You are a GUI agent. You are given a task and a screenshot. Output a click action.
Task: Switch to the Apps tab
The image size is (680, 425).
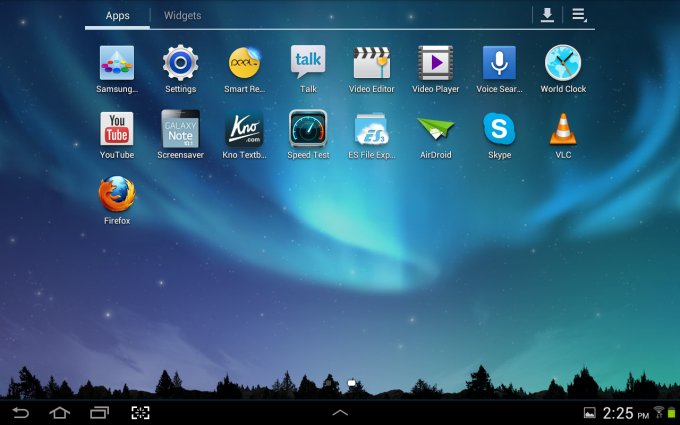pyautogui.click(x=118, y=16)
